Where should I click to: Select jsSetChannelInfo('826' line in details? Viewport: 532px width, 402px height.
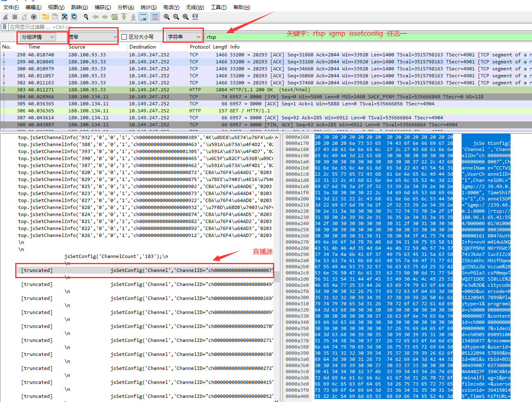pyautogui.click(x=145, y=235)
